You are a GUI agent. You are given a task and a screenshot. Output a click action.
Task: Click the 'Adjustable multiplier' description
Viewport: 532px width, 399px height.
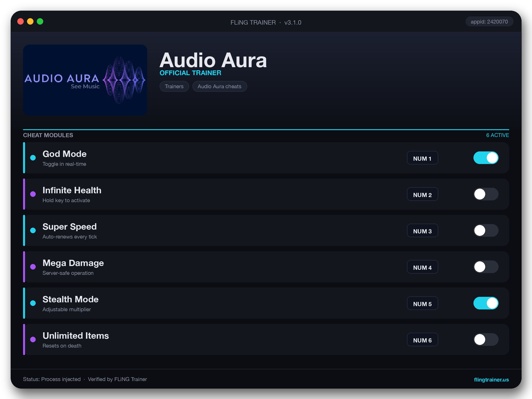click(x=67, y=309)
